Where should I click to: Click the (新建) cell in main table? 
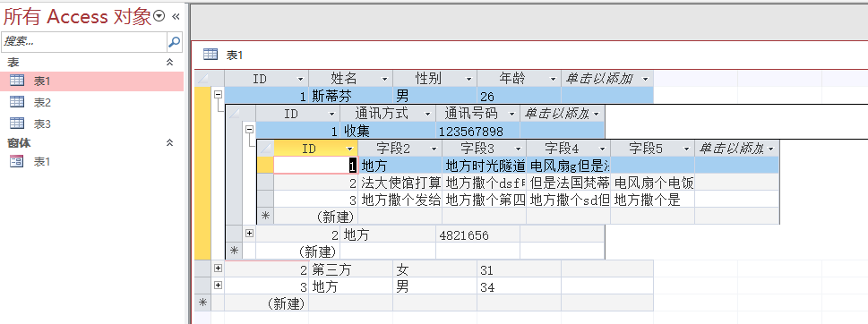(267, 303)
